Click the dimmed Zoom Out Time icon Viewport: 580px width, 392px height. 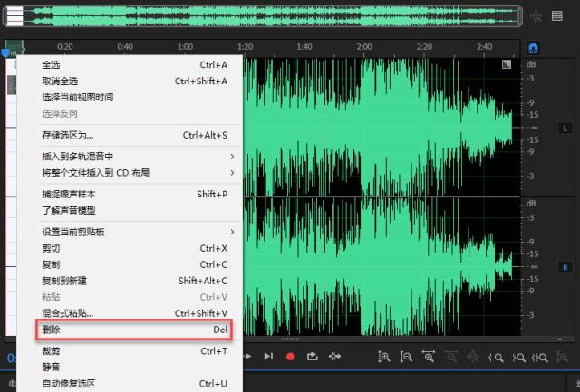pos(451,357)
